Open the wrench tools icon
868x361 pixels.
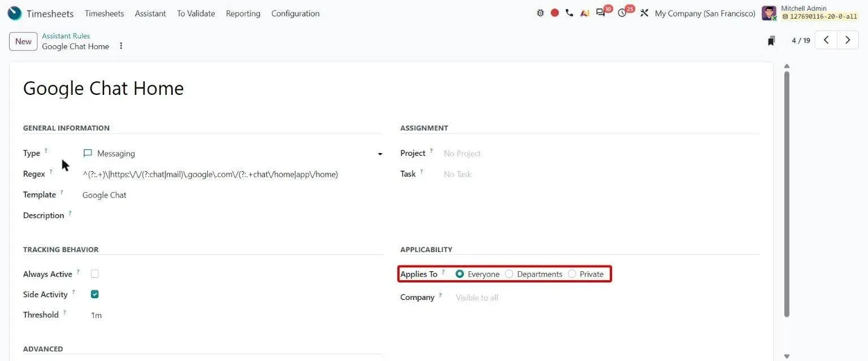(x=644, y=13)
